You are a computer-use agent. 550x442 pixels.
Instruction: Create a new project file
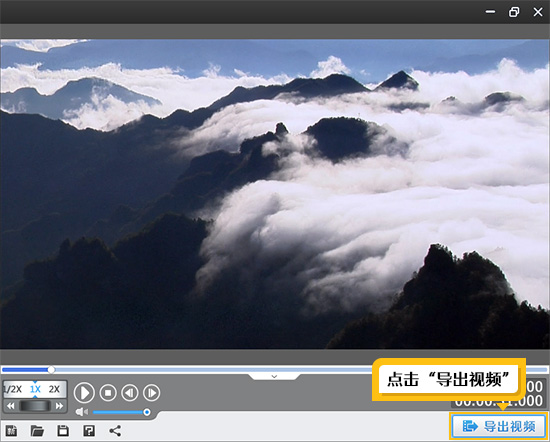[x=11, y=430]
